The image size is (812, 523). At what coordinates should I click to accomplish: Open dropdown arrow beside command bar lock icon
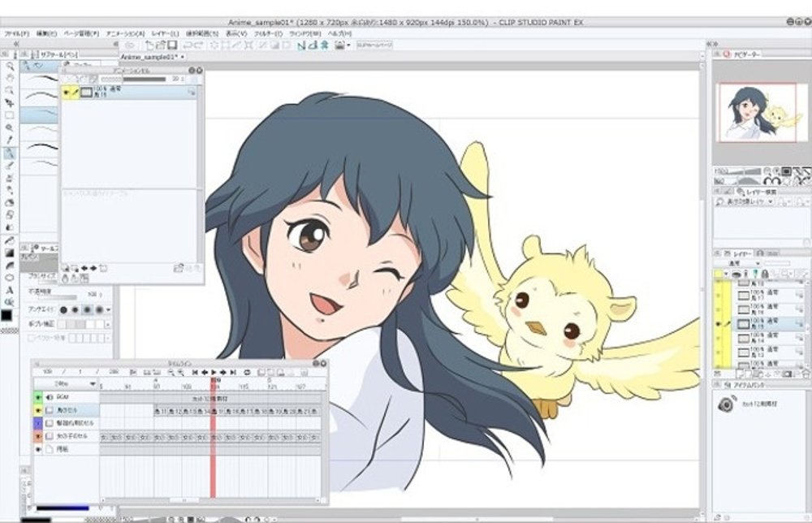(x=348, y=45)
